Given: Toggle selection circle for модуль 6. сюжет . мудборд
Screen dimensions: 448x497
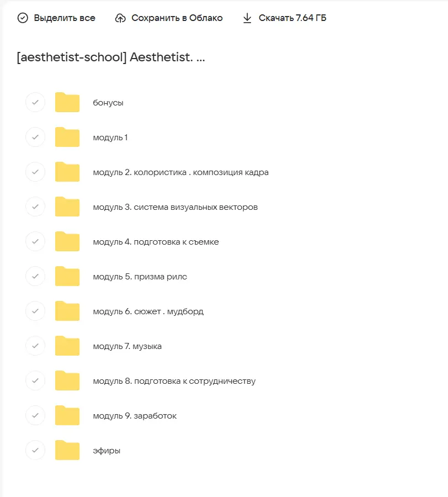Looking at the screenshot, I should click(x=35, y=311).
